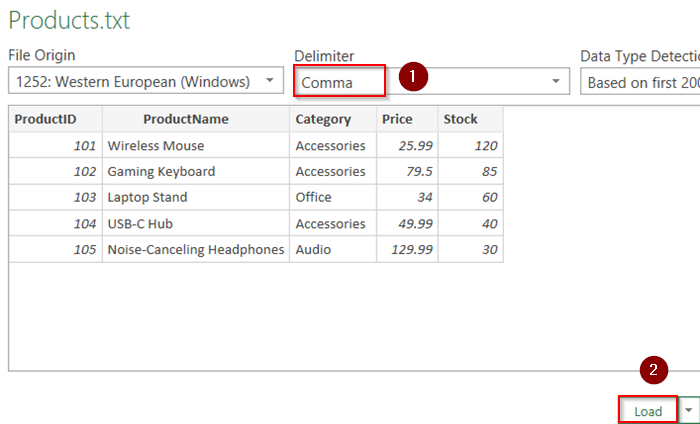Click the cell with ProductID 104
The height and width of the screenshot is (424, 700).
pyautogui.click(x=56, y=223)
